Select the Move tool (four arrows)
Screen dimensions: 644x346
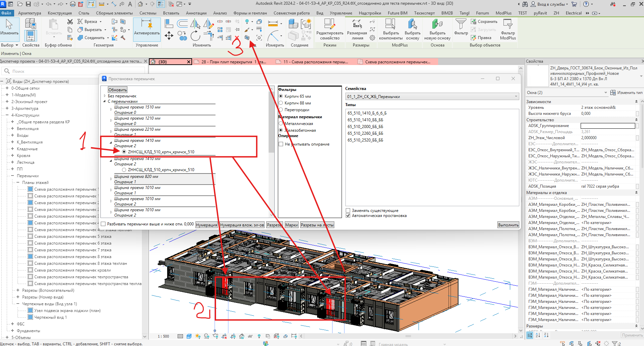click(169, 35)
